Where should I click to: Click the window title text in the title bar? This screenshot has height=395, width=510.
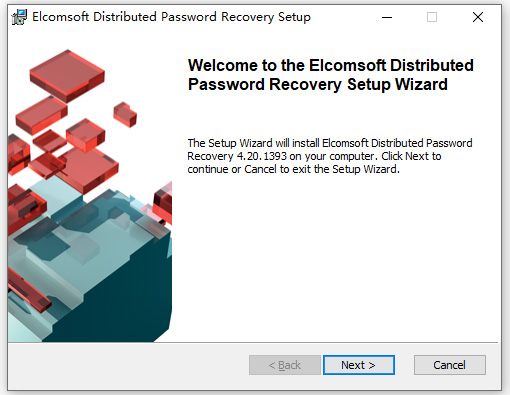pos(171,17)
